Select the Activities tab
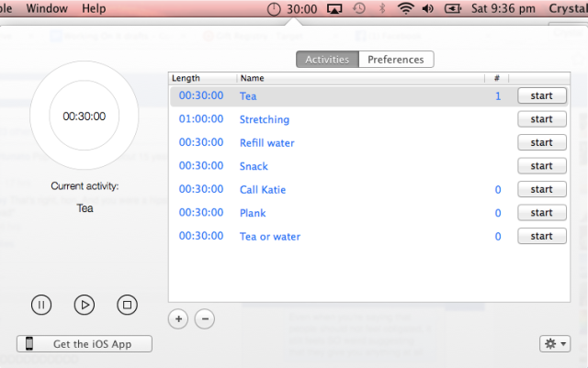 coord(327,60)
